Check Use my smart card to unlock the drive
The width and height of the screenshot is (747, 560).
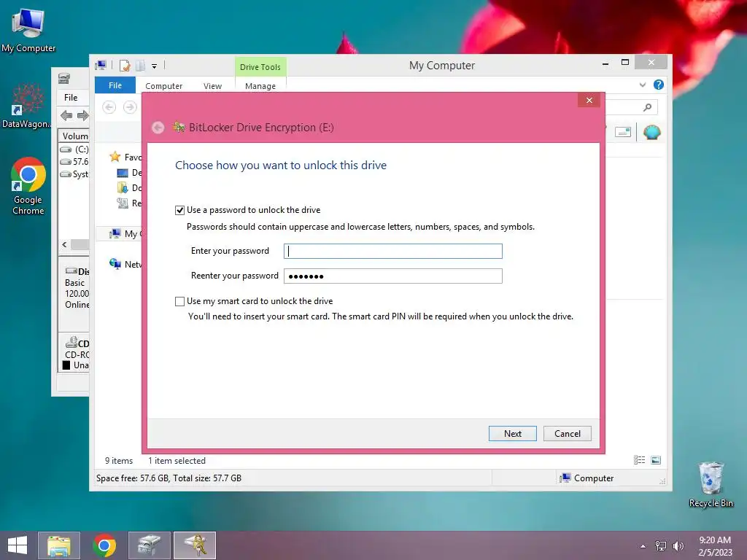click(179, 301)
